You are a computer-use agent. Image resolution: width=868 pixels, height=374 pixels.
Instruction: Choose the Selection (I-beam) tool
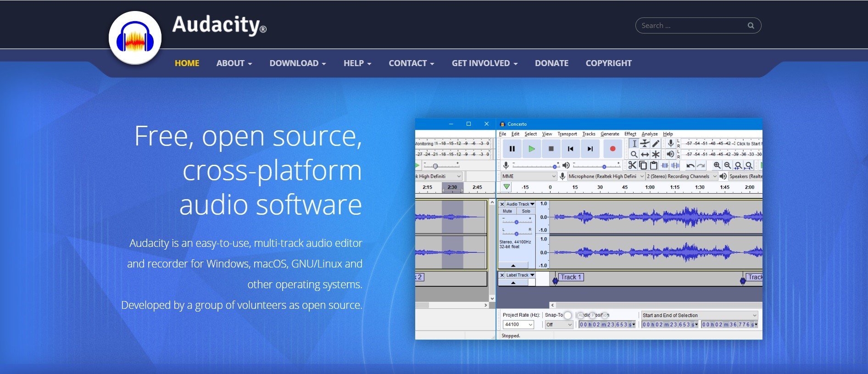[634, 144]
